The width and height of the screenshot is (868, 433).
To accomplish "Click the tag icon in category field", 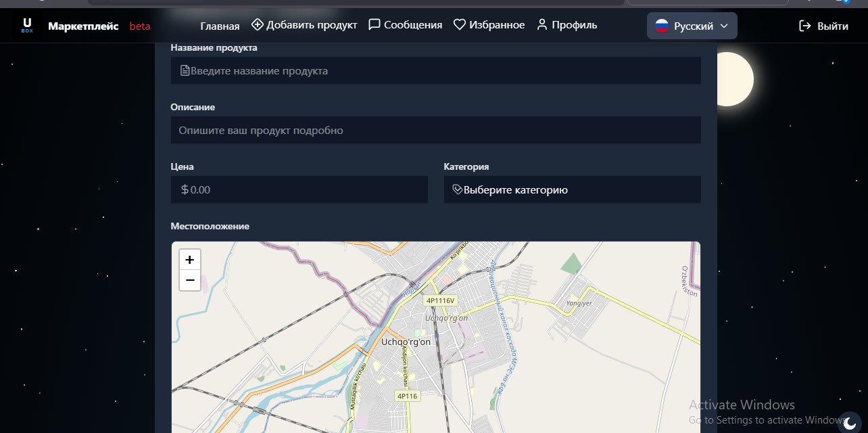I will coord(457,190).
